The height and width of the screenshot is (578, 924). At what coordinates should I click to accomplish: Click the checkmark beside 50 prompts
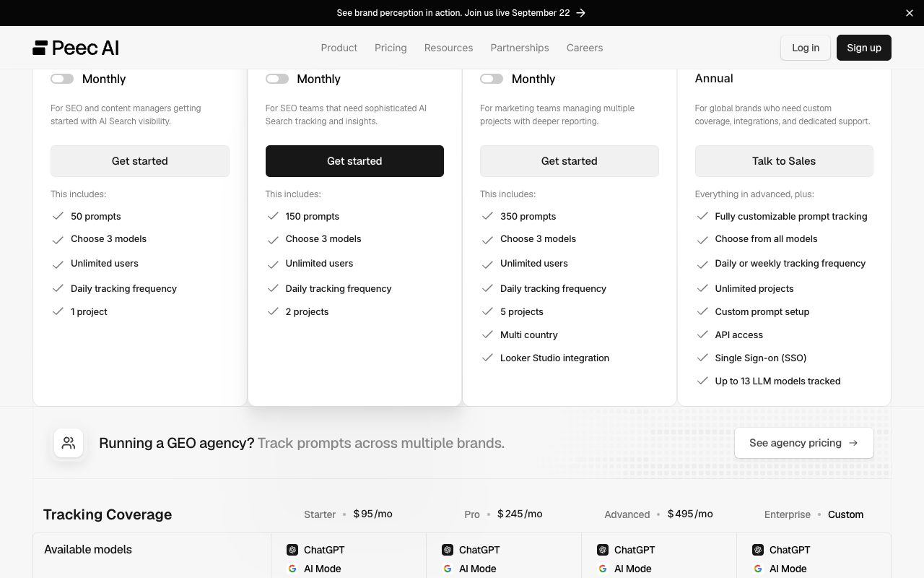(x=58, y=216)
